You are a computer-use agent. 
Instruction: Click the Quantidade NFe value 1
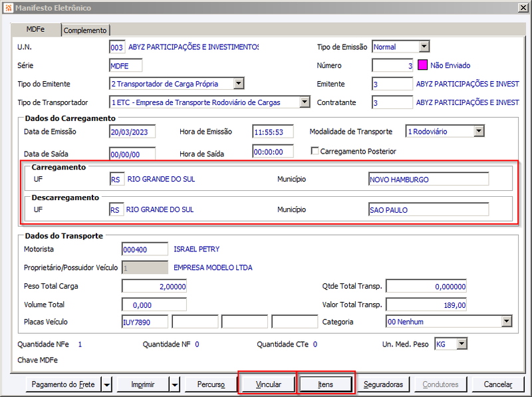point(80,344)
